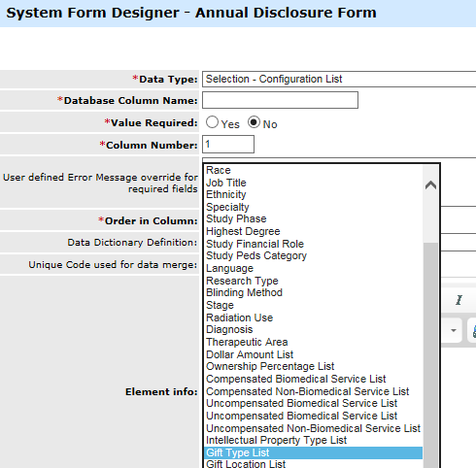Pick Uncompensated Non-Biomedical Service List
This screenshot has height=468, width=476.
click(314, 428)
